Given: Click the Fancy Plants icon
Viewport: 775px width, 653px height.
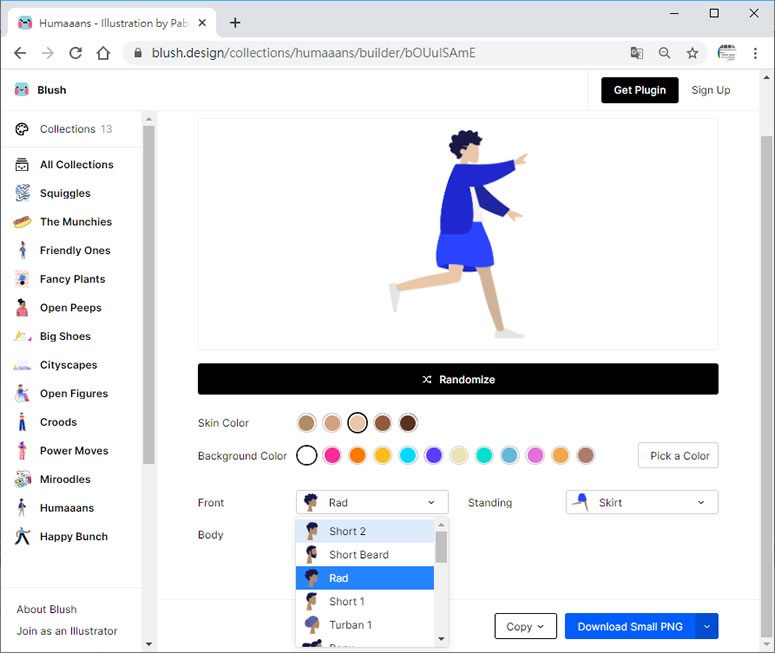Looking at the screenshot, I should (x=22, y=279).
